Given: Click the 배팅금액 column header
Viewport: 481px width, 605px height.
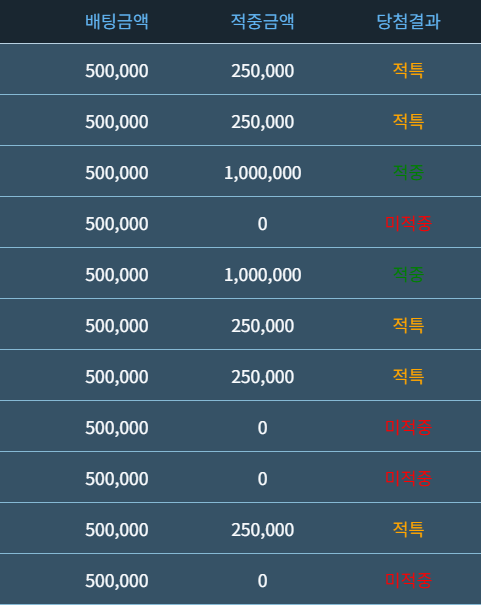Looking at the screenshot, I should click(116, 21).
